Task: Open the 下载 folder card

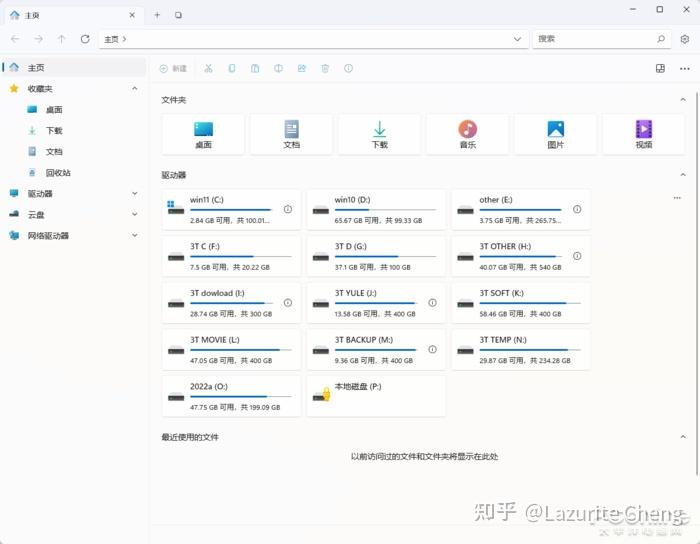Action: (379, 134)
